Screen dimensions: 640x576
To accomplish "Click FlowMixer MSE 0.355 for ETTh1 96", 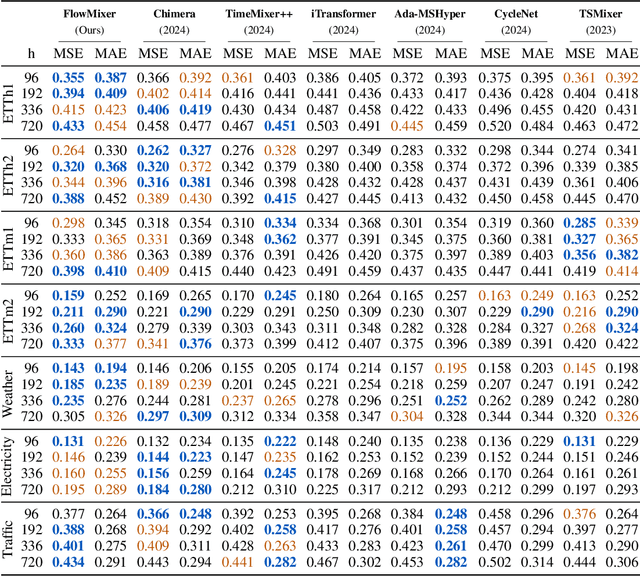I will click(68, 78).
